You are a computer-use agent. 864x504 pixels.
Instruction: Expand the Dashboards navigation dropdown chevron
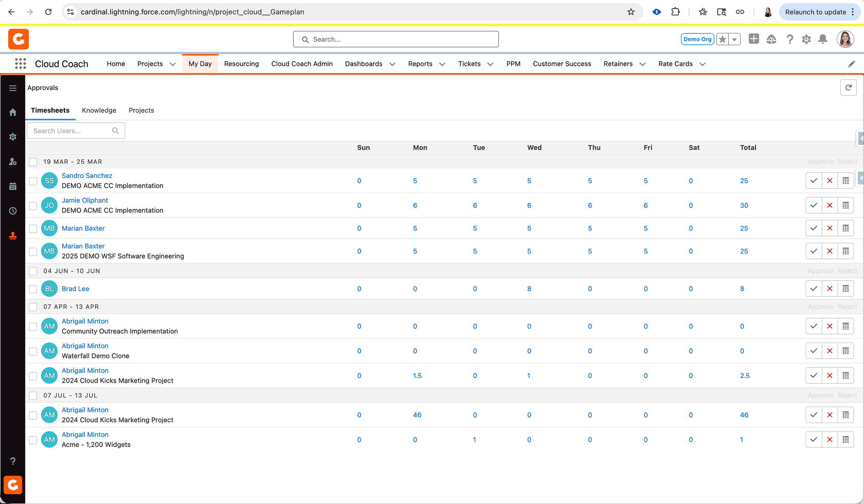point(392,64)
